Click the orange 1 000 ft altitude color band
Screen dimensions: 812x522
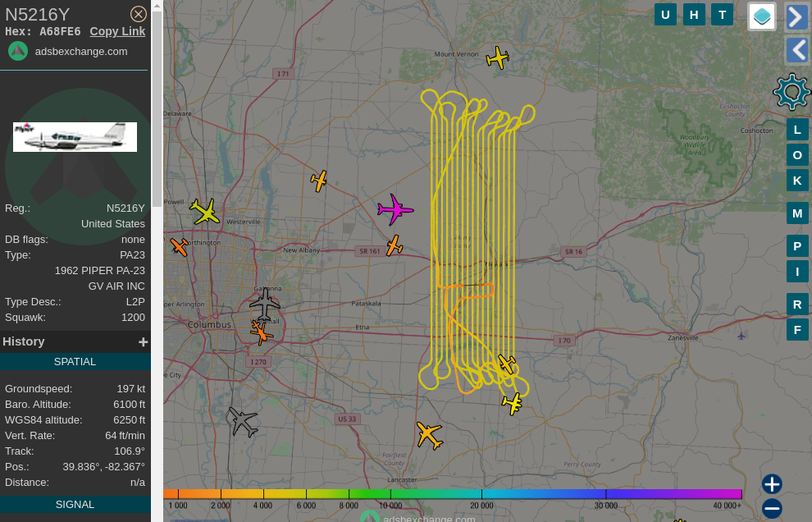(x=178, y=494)
